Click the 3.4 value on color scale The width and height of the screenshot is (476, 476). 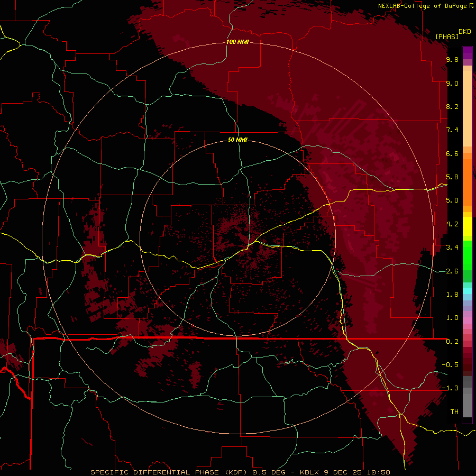coord(452,248)
